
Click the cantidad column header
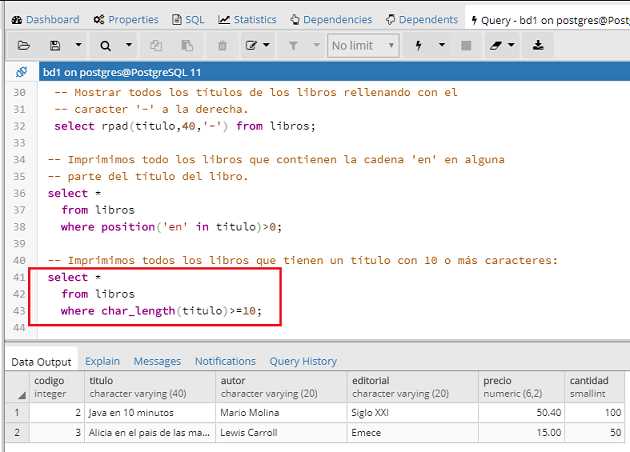(x=595, y=387)
